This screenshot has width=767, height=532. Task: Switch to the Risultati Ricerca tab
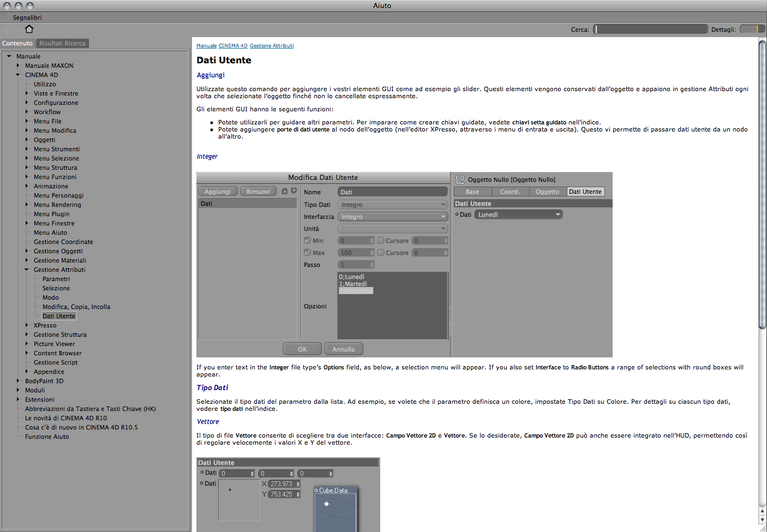coord(62,43)
